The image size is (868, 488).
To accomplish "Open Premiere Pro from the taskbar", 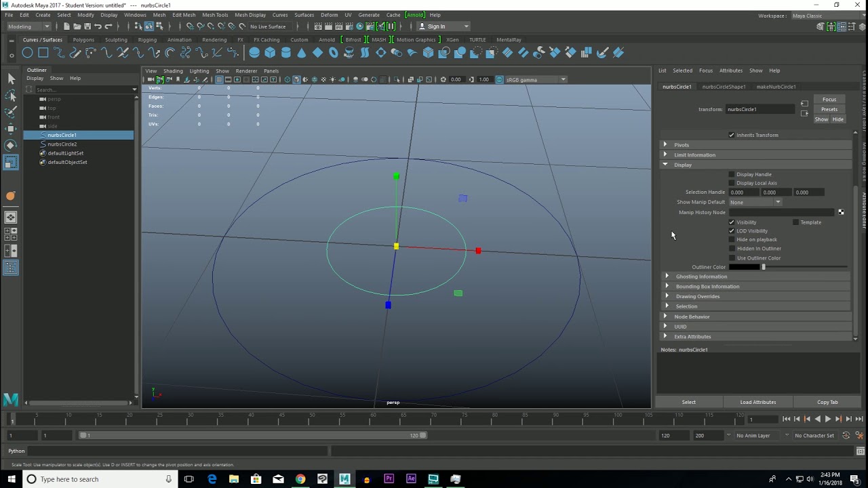I will [x=389, y=479].
